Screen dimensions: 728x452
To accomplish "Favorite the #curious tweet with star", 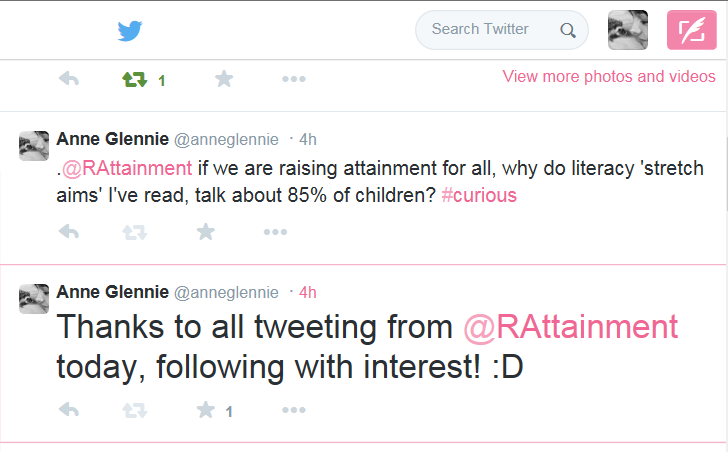I will point(205,231).
